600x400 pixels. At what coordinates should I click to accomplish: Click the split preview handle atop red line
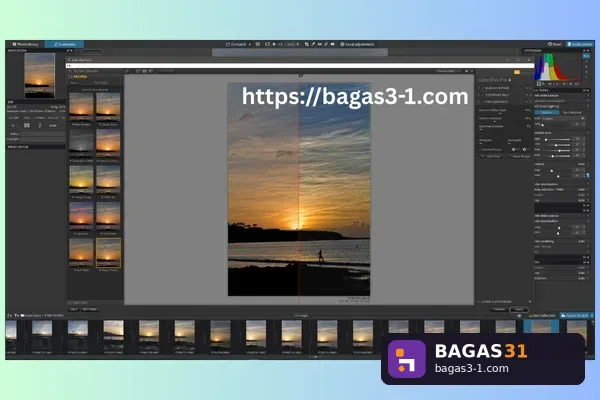[x=300, y=75]
